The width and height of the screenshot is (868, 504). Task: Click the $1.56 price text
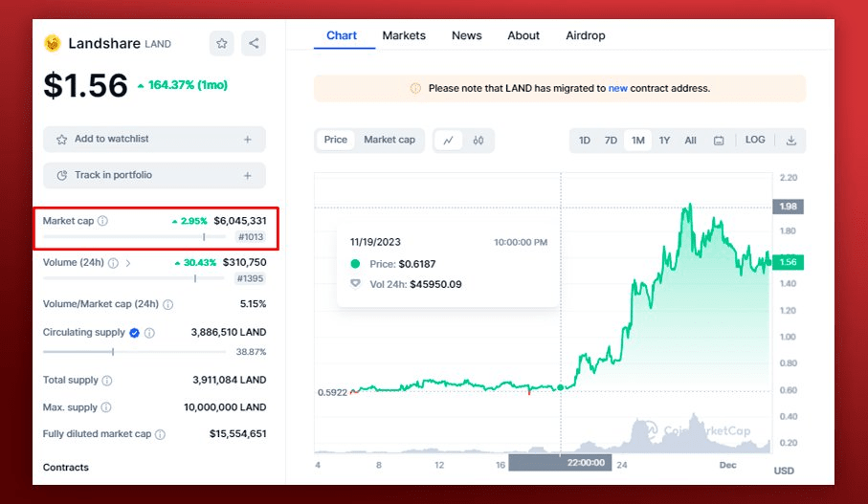pos(86,86)
